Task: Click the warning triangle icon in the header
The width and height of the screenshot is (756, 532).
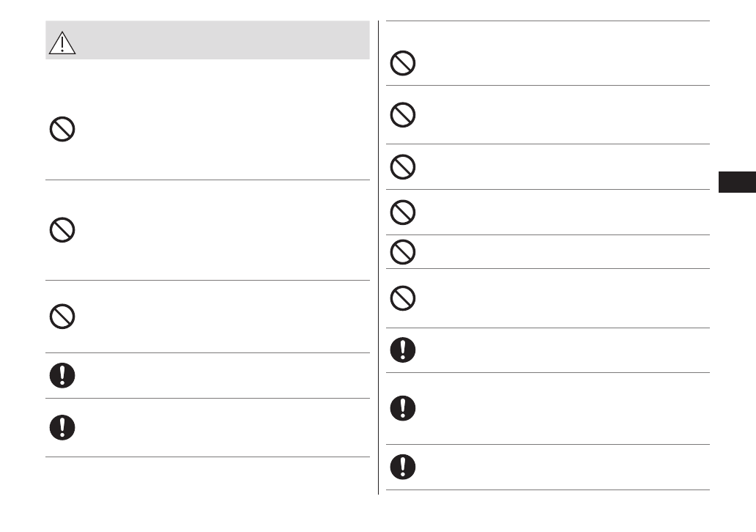Action: [x=62, y=44]
